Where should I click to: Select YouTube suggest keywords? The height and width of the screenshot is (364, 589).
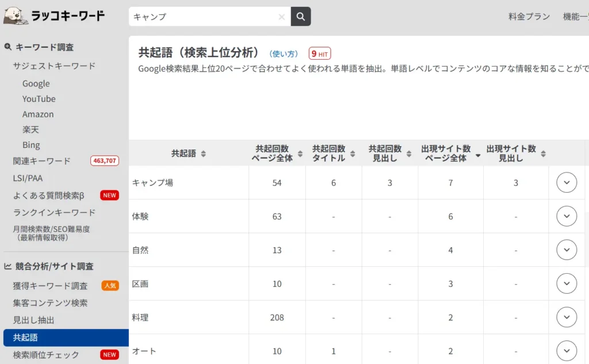[x=39, y=99]
